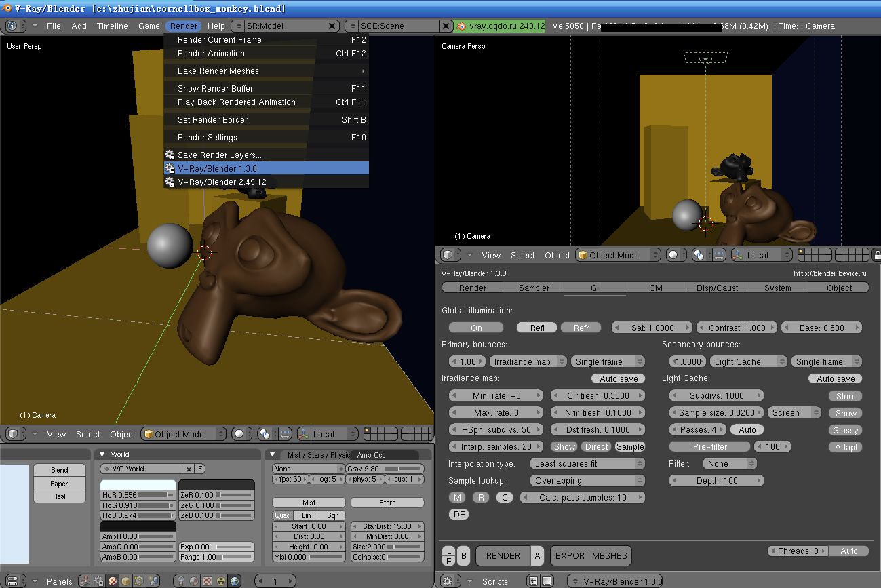Open secondary bounces Light Cache dropdown
This screenshot has height=588, width=881.
coord(749,361)
